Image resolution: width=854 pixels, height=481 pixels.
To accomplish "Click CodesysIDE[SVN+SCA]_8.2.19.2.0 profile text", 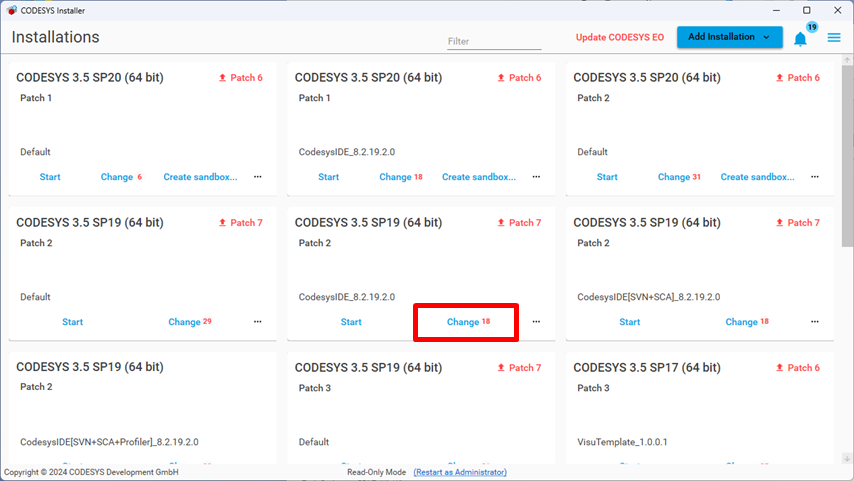I will tap(649, 297).
